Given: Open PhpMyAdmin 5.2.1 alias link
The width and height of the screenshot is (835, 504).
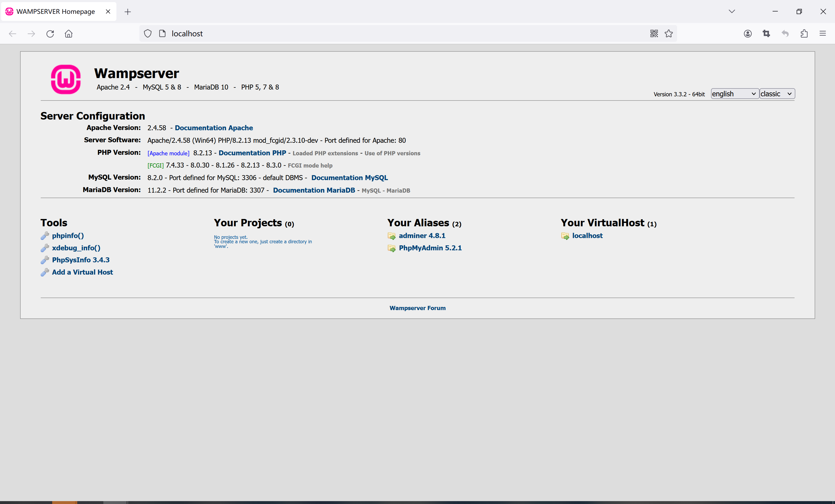Looking at the screenshot, I should 430,248.
